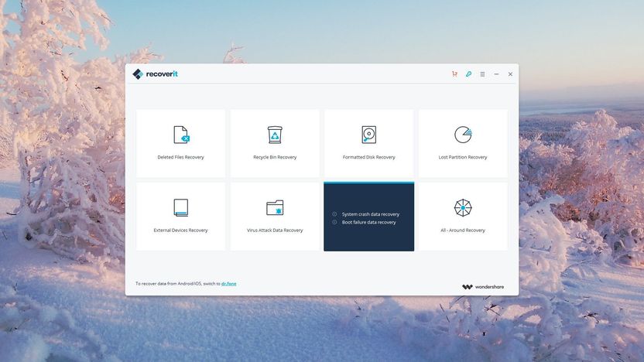Open Formatted Disk Recovery icon

tap(368, 135)
